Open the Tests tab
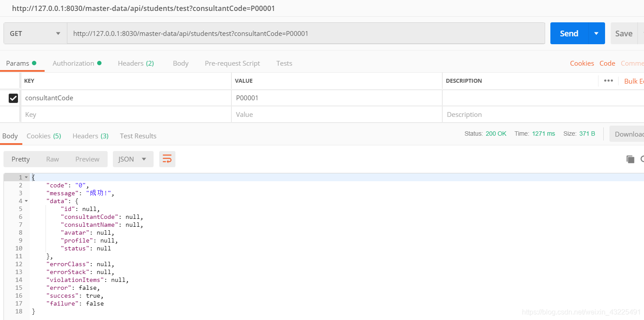 284,63
